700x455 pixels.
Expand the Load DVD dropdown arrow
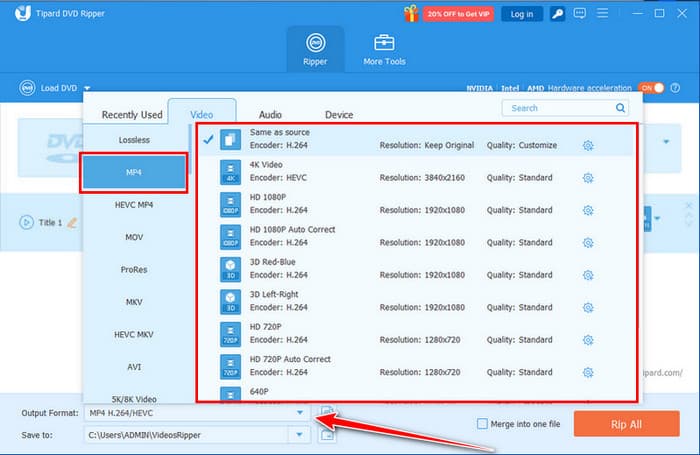(x=87, y=88)
